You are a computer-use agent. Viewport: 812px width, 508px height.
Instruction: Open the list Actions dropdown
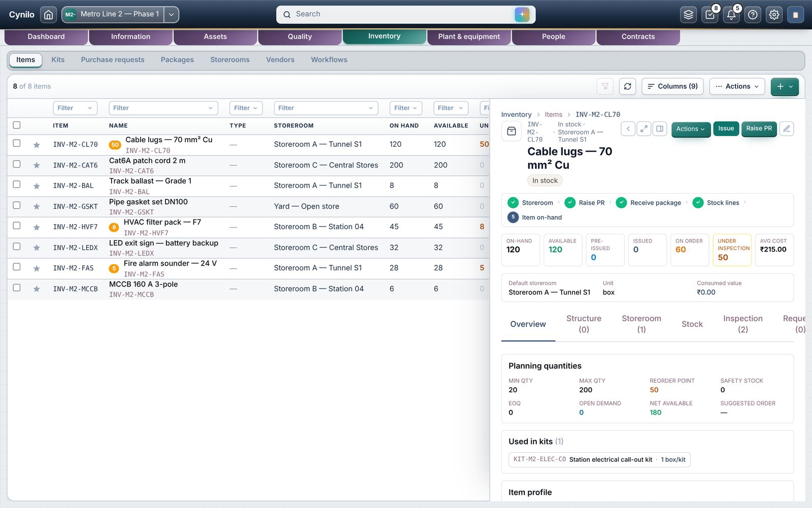pyautogui.click(x=737, y=86)
